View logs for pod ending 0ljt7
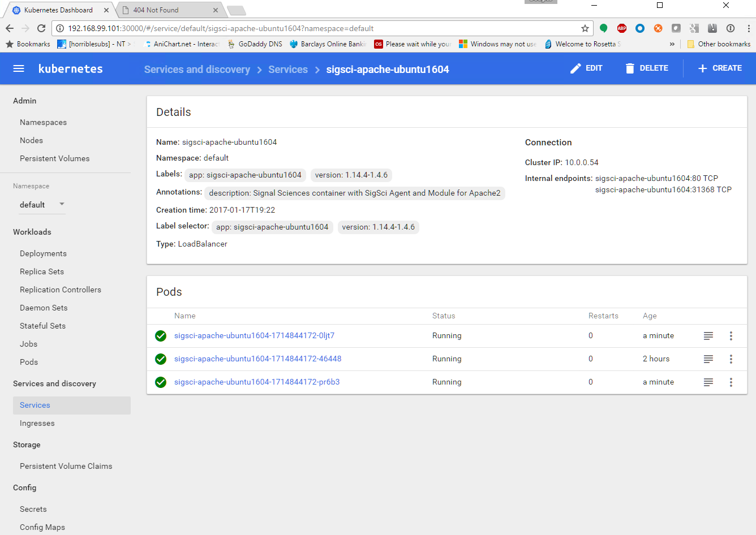 [x=708, y=336]
